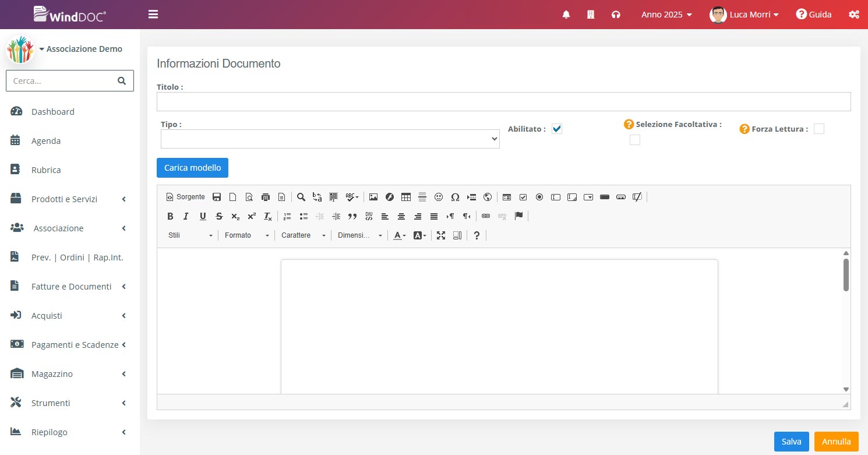The width and height of the screenshot is (868, 455).
Task: Open the text color picker
Action: click(399, 235)
